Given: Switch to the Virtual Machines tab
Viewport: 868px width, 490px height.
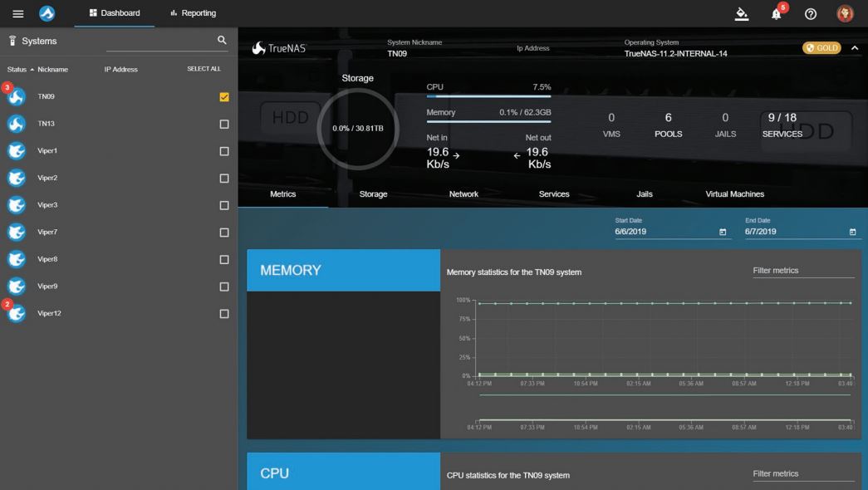Looking at the screenshot, I should coord(734,194).
